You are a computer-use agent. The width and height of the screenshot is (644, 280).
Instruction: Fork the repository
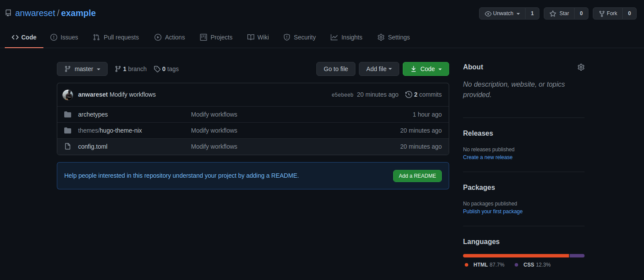point(608,13)
